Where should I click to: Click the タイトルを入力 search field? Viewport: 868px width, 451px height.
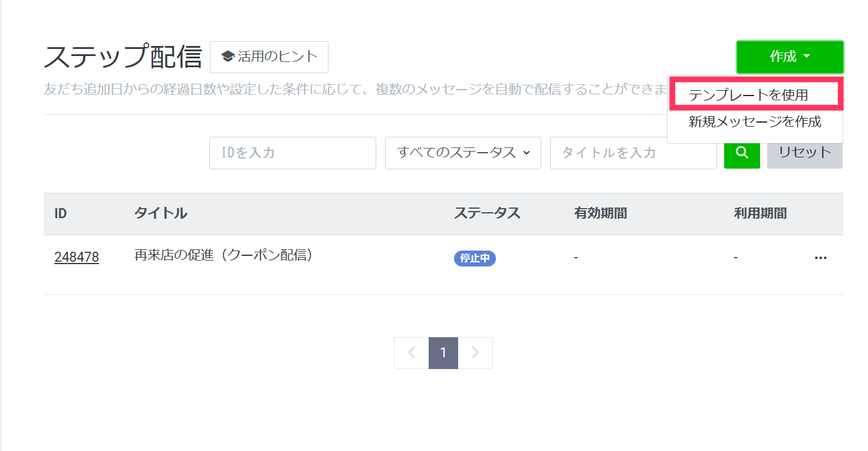point(633,153)
